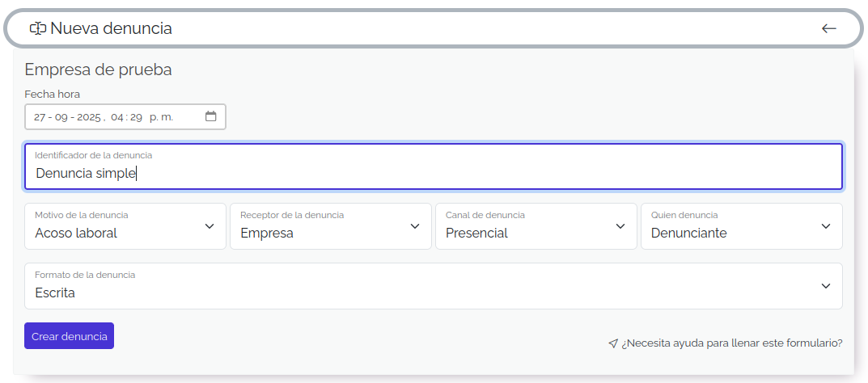Click the Empresa de prueba heading

98,69
